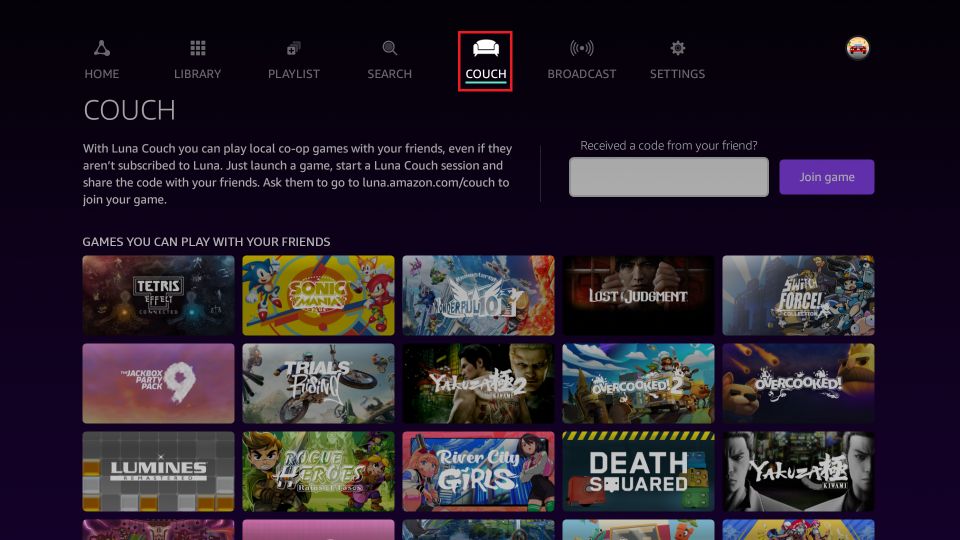Open the Tetris Effect Connected game tile
Image resolution: width=960 pixels, height=540 pixels.
[159, 296]
